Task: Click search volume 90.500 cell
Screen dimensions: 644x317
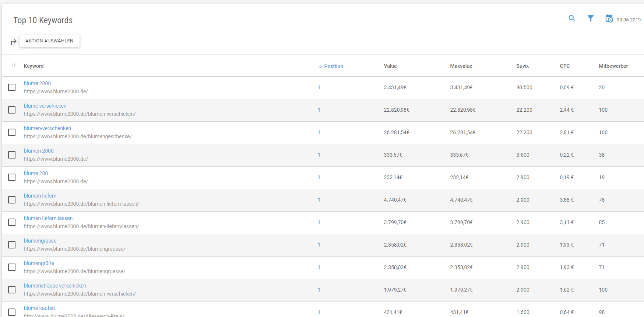Action: (524, 87)
